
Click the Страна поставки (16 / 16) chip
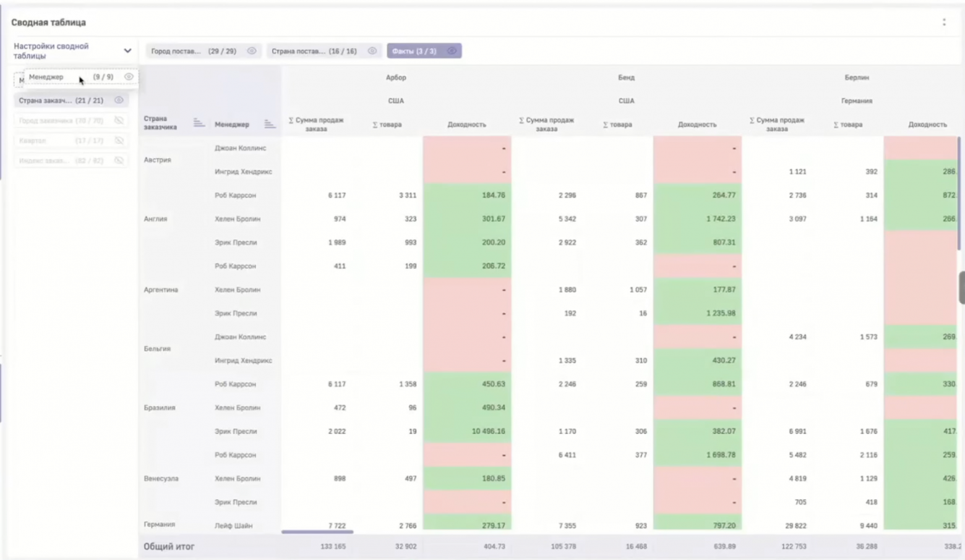coord(314,51)
